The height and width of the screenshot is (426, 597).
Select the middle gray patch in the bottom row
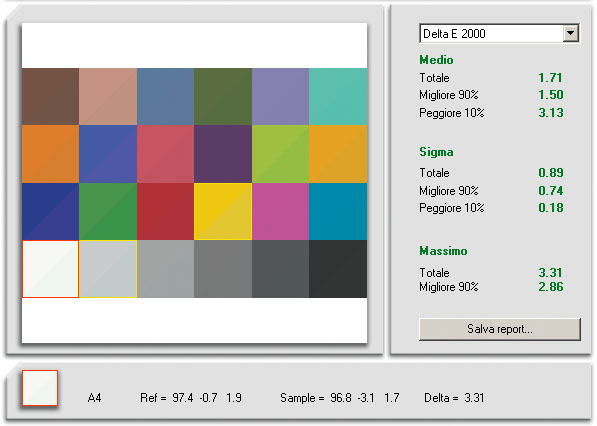[223, 269]
